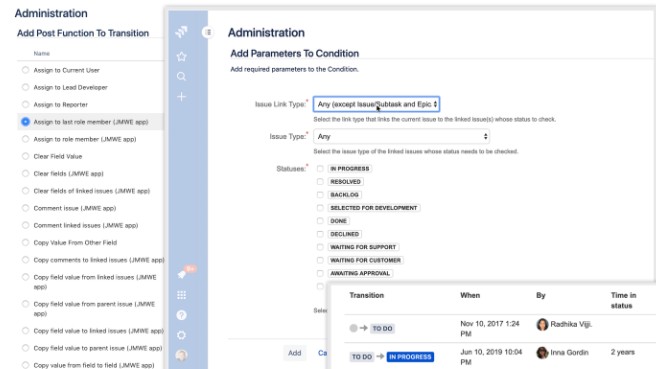This screenshot has width=656, height=369.
Task: Select Copy field value from linked issues
Action: (x=26, y=277)
